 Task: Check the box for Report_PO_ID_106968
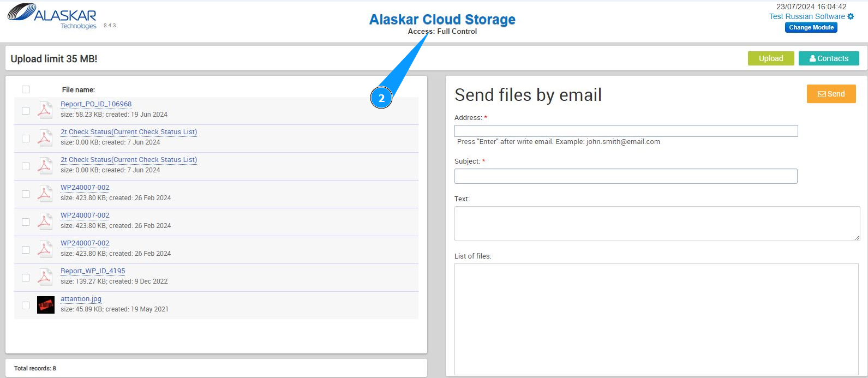(26, 111)
